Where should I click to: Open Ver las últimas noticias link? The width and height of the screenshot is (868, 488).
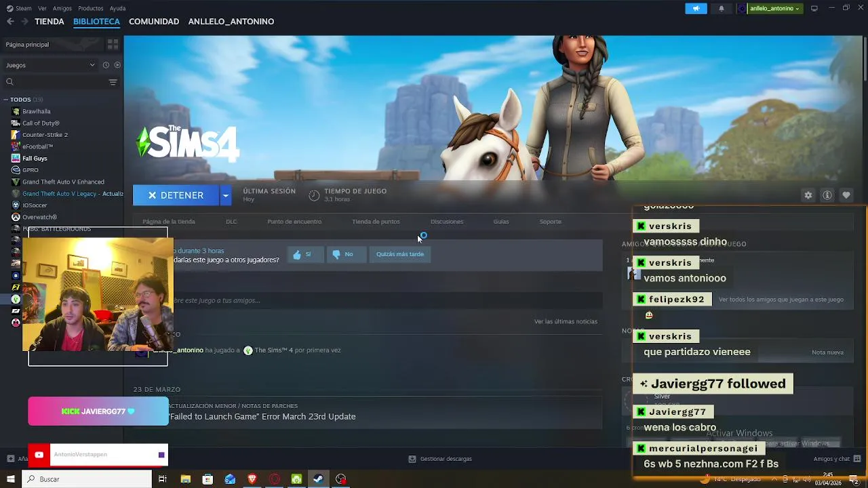coord(566,321)
